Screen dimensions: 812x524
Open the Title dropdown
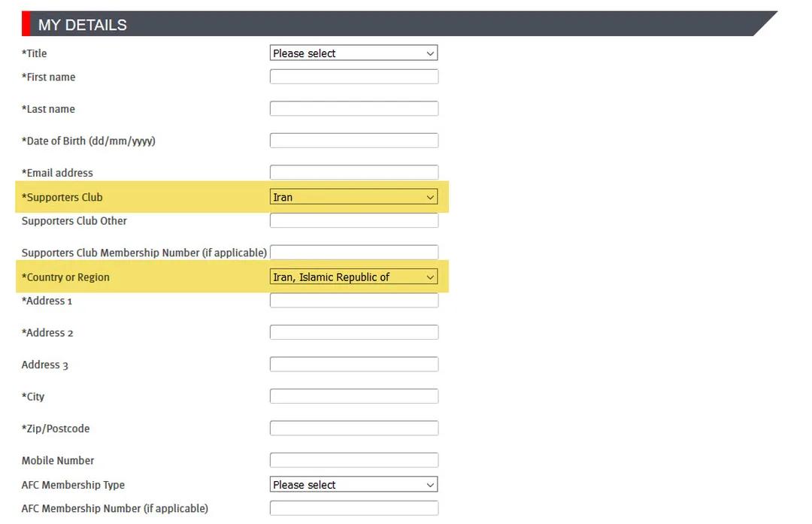(x=353, y=53)
